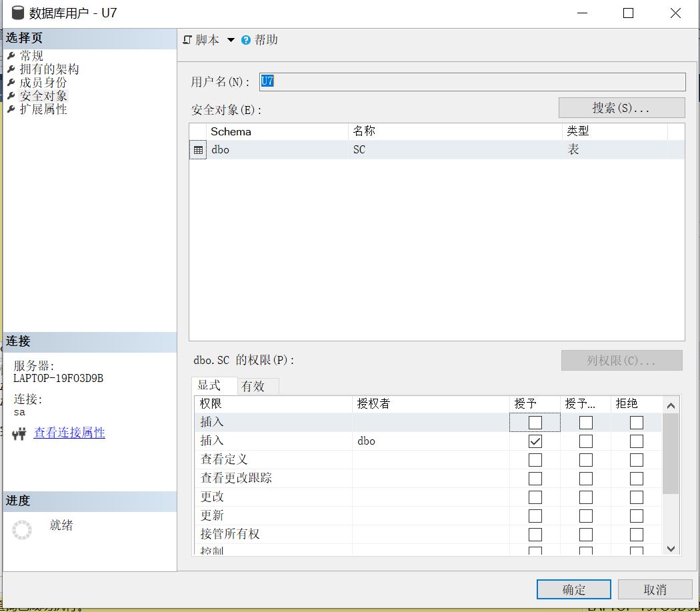The width and height of the screenshot is (700, 612).
Task: Click the wrench icon beside 安全对象
Action: pyautogui.click(x=12, y=95)
